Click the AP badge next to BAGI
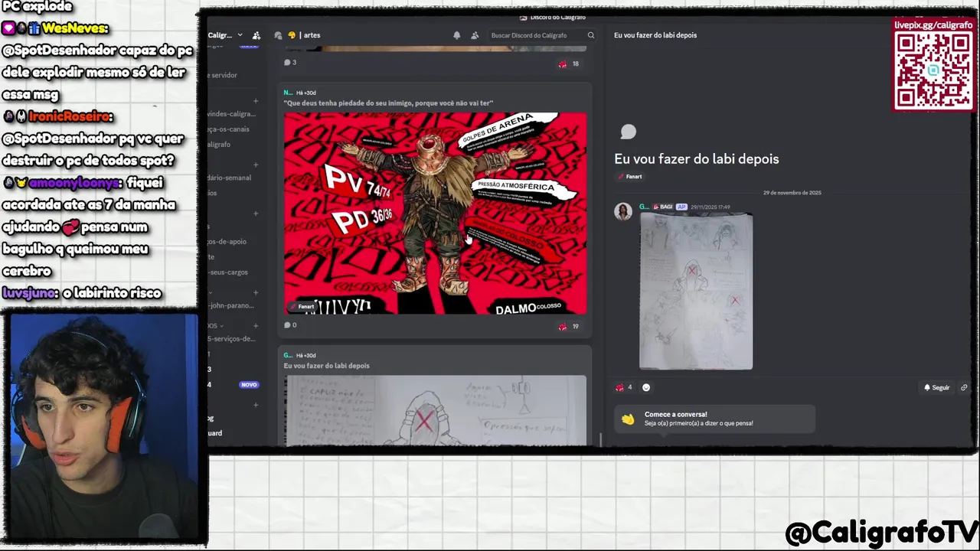The width and height of the screenshot is (980, 551). point(681,207)
